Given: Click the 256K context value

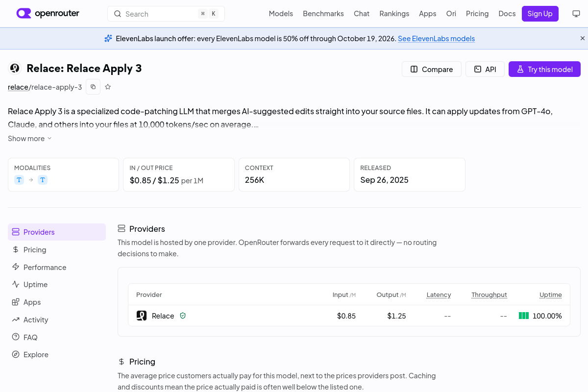Looking at the screenshot, I should tap(255, 180).
